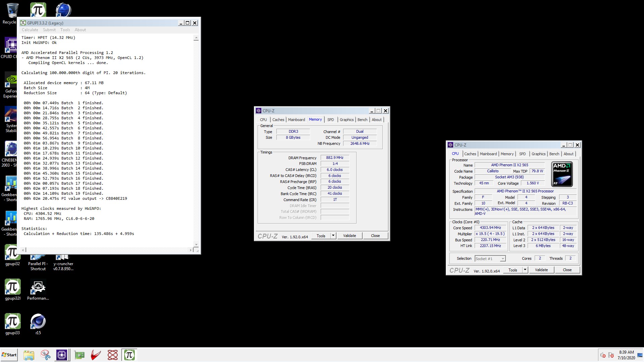Click the DRAM Frequency value 882.9 MHz
The image size is (644, 362).
(x=335, y=158)
